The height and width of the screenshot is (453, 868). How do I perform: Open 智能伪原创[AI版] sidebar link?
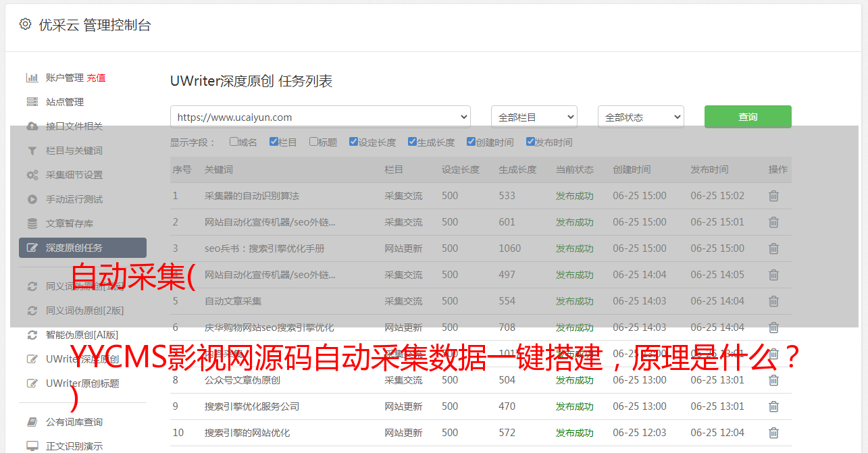(82, 335)
